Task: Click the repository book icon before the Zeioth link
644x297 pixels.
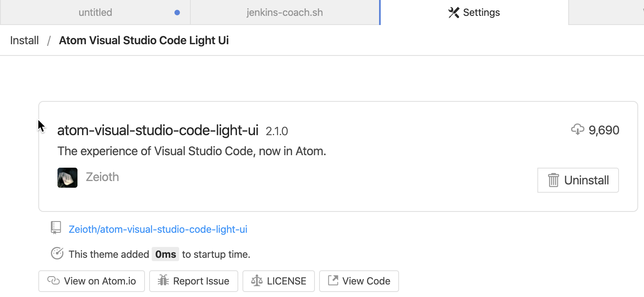Action: [55, 228]
